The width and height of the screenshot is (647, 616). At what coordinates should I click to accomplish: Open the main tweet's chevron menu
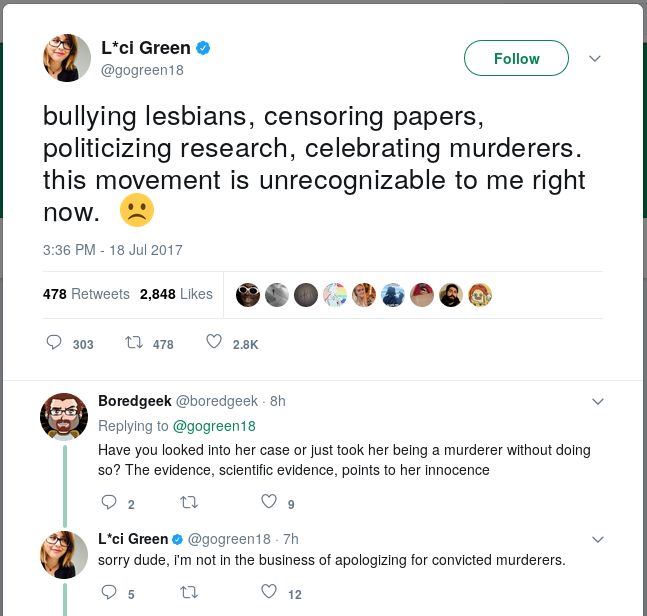(x=595, y=59)
